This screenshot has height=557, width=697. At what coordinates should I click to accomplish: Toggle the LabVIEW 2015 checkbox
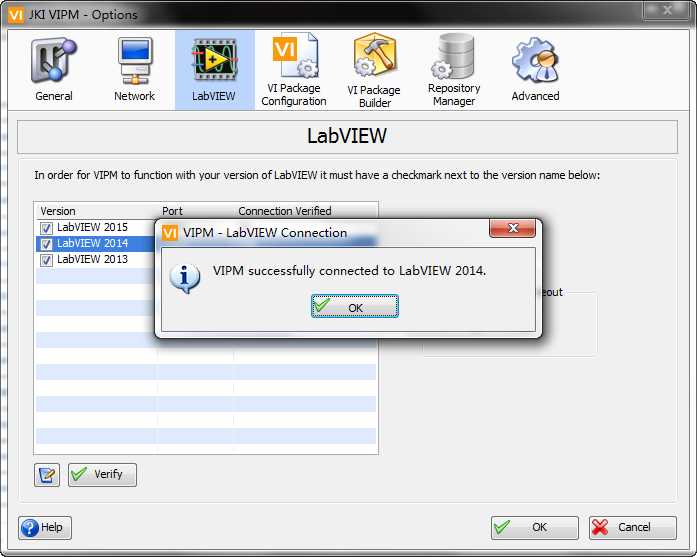[x=46, y=228]
